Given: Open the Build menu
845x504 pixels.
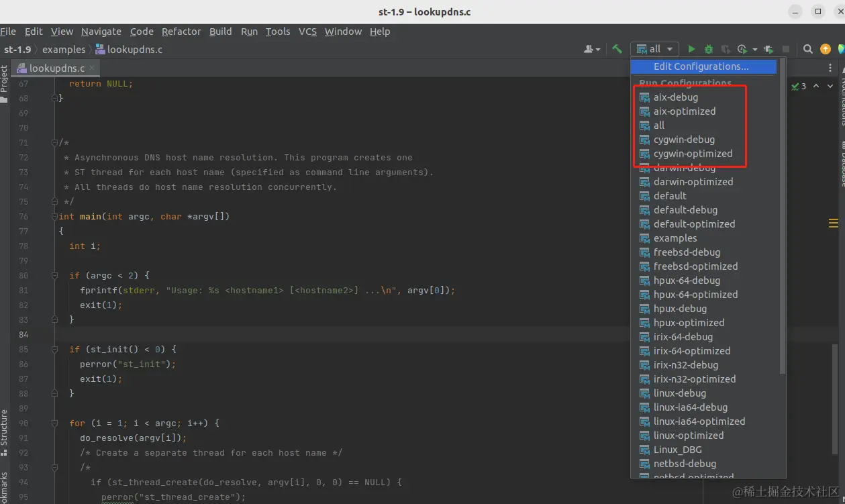Looking at the screenshot, I should pos(220,32).
